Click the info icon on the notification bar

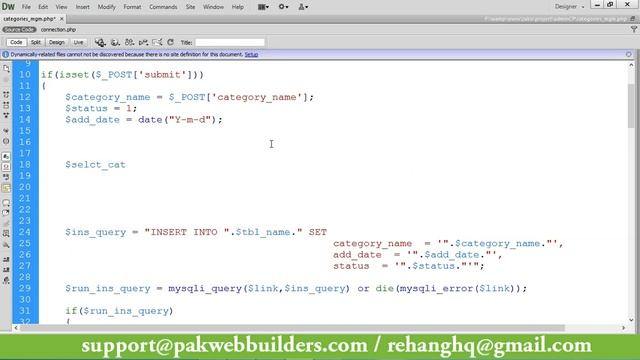click(5, 54)
